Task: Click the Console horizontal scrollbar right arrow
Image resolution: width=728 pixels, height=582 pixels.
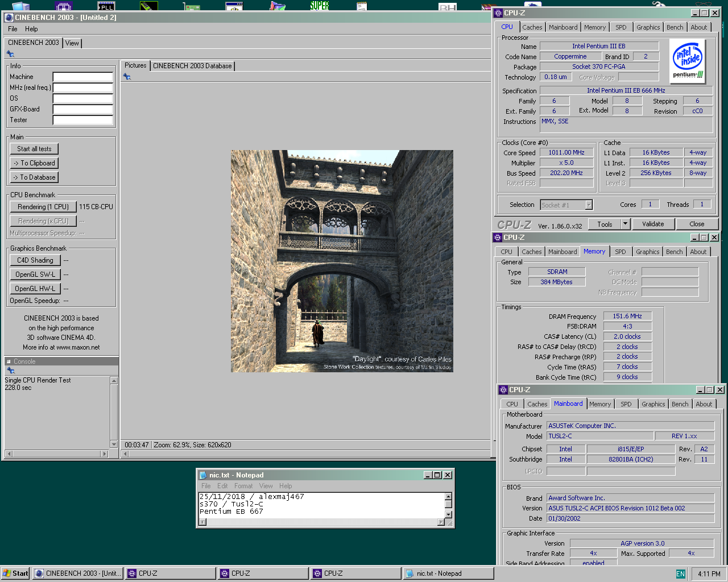Action: 104,454
